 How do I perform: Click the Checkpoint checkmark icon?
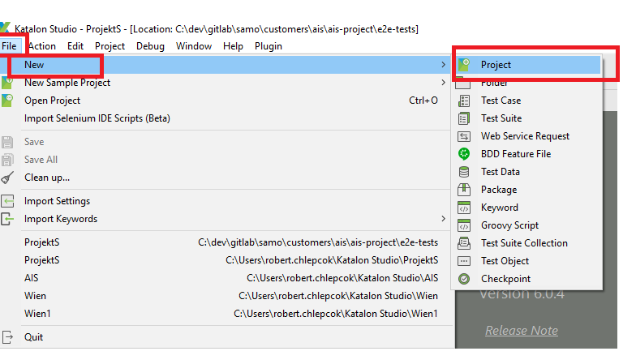(464, 279)
